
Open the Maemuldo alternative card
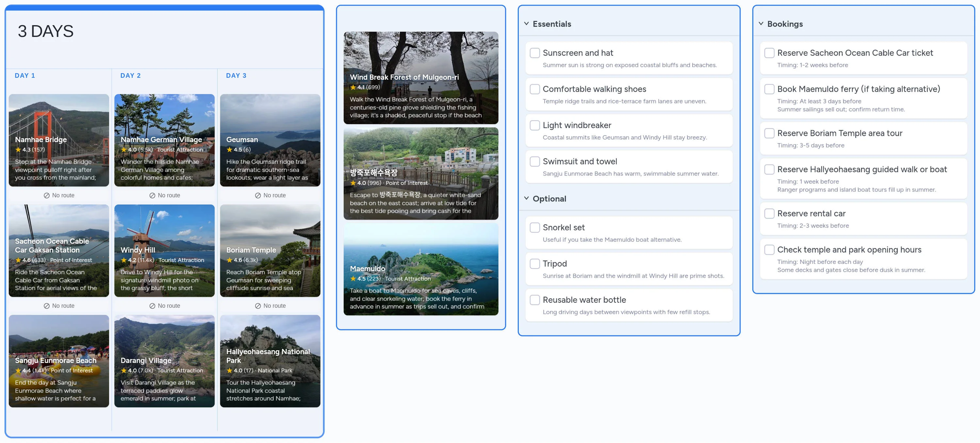tap(421, 269)
